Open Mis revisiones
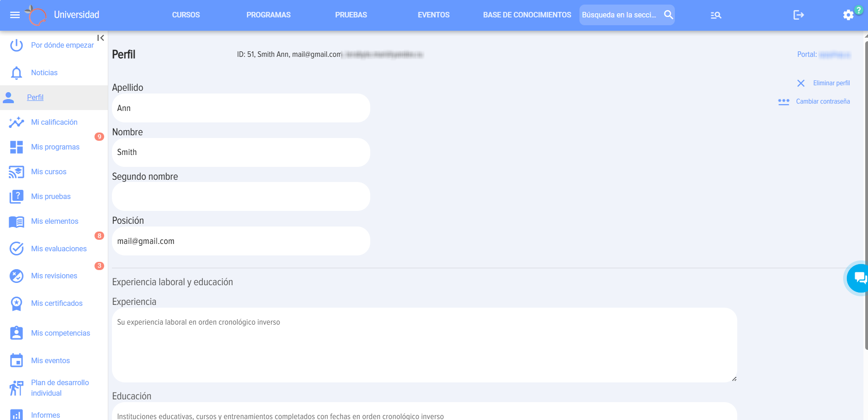The height and width of the screenshot is (420, 868). click(x=54, y=276)
